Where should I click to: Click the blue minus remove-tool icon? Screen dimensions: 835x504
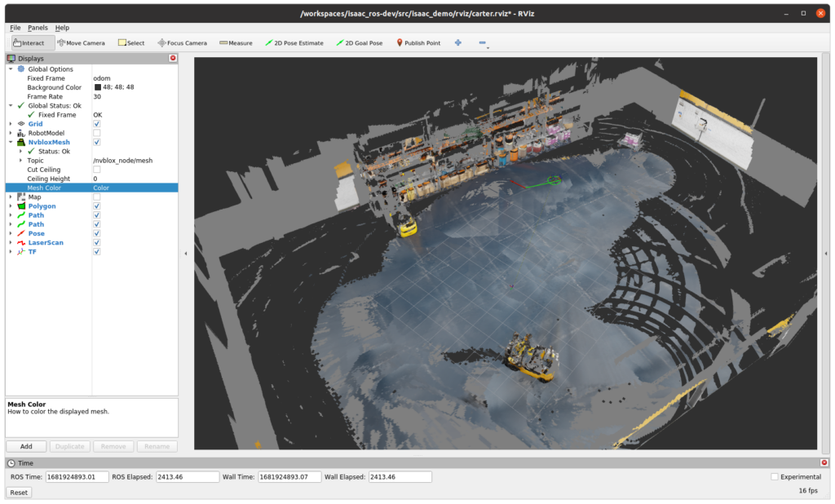click(483, 42)
